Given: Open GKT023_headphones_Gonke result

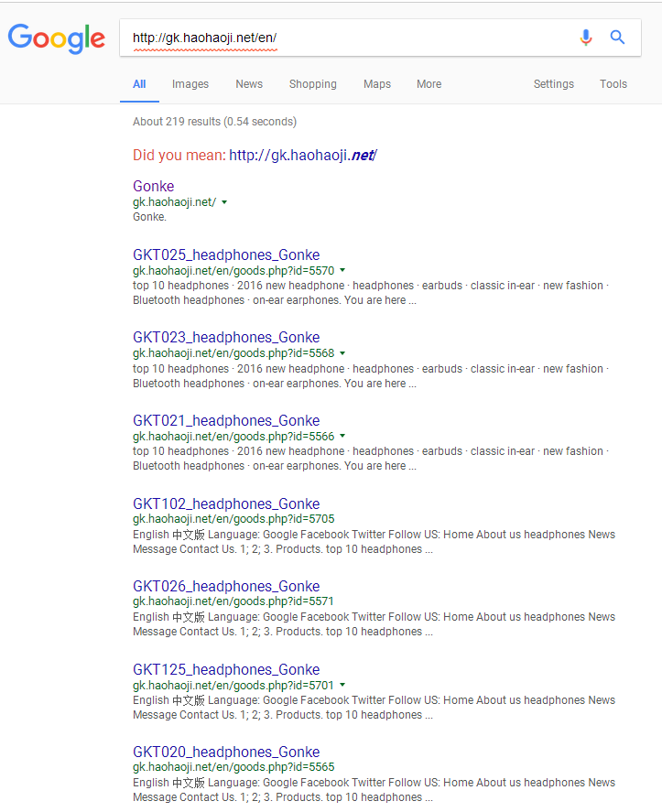Looking at the screenshot, I should 226,337.
